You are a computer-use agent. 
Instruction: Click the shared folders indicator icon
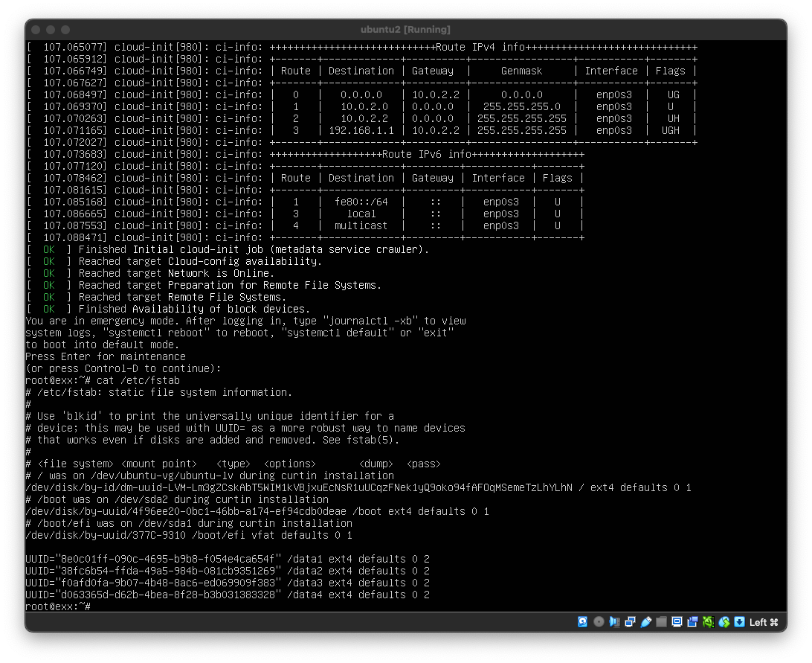[661, 622]
